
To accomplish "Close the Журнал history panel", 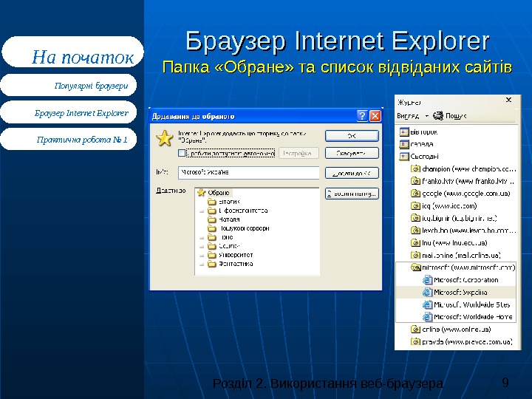I will tap(508, 100).
